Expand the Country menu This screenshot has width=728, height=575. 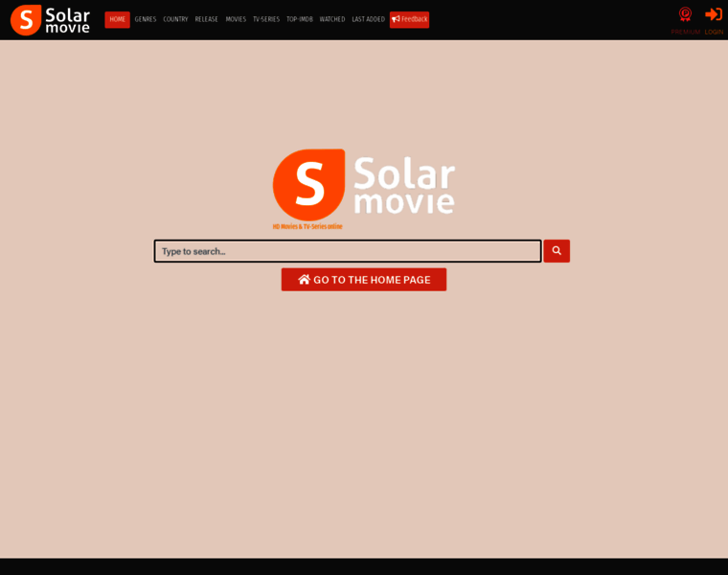coord(175,19)
